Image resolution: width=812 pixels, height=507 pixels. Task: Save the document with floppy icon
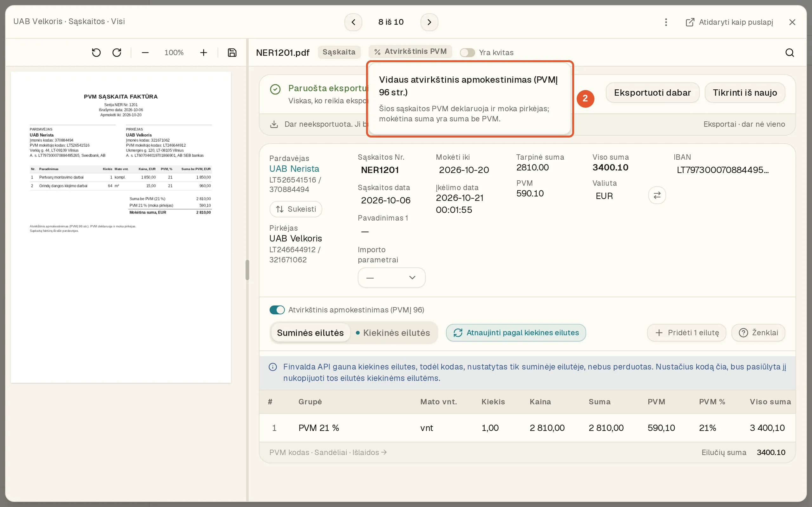point(232,53)
